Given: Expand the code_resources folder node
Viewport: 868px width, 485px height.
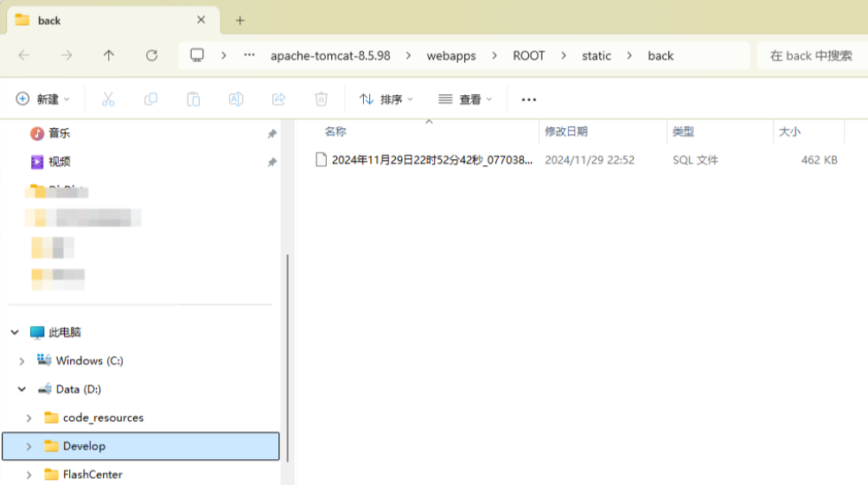Looking at the screenshot, I should pyautogui.click(x=29, y=418).
